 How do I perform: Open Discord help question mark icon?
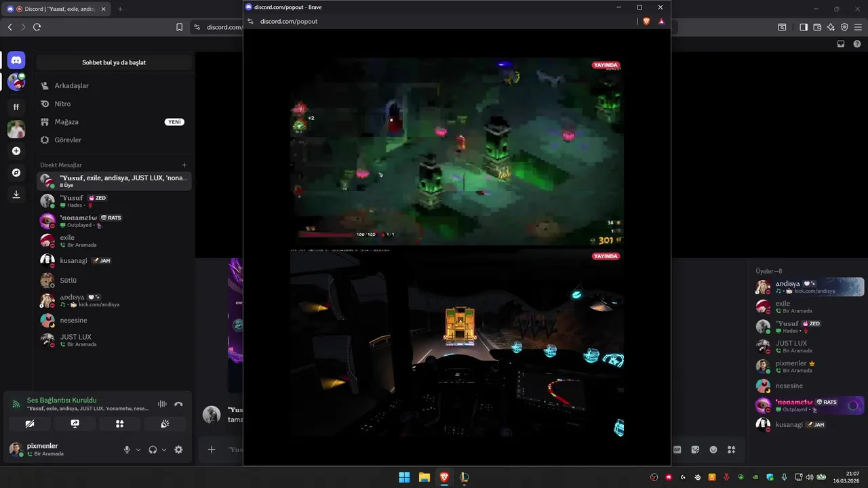[x=856, y=43]
